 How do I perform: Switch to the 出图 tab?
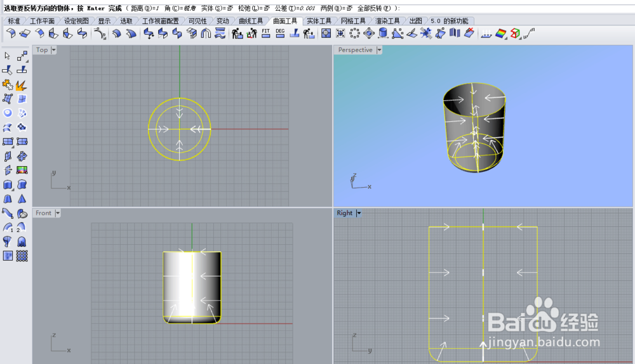415,21
